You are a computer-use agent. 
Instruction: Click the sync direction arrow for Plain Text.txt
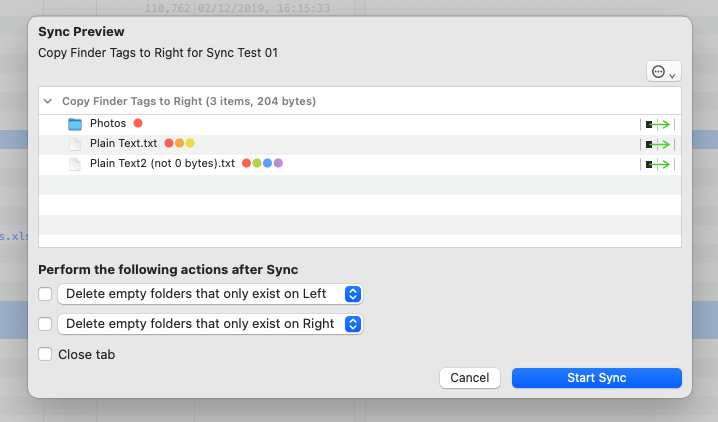click(x=658, y=144)
